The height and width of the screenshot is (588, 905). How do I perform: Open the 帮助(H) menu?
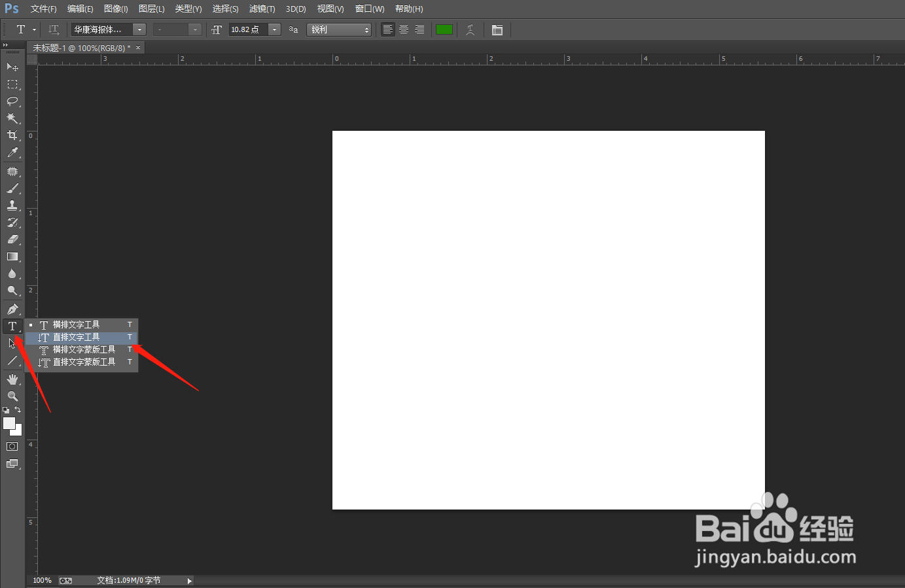click(409, 9)
